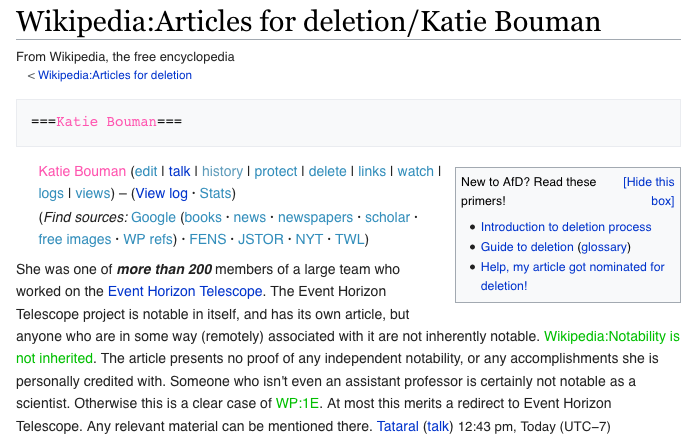Image resolution: width=689 pixels, height=448 pixels.
Task: Click the ===Katie Bouman=== code heading
Action: coord(106,122)
